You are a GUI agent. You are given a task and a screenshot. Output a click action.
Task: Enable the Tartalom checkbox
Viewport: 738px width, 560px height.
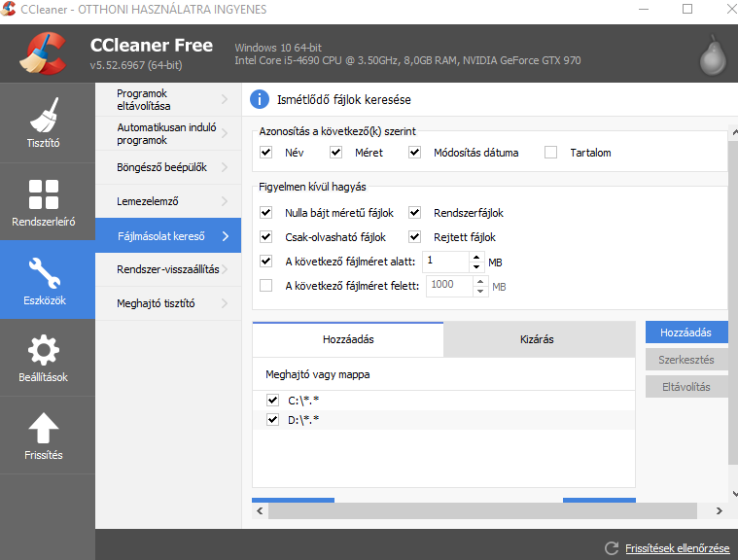550,153
